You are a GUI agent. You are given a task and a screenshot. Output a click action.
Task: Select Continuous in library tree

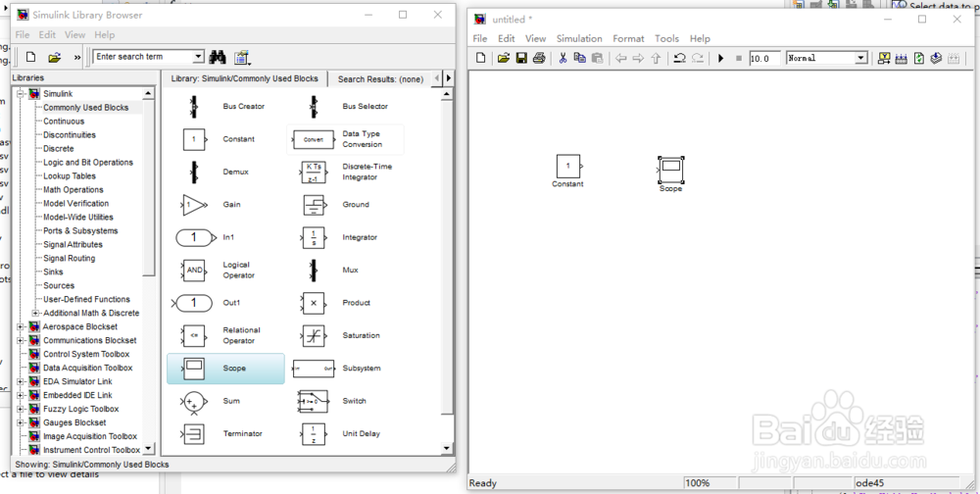coord(64,122)
